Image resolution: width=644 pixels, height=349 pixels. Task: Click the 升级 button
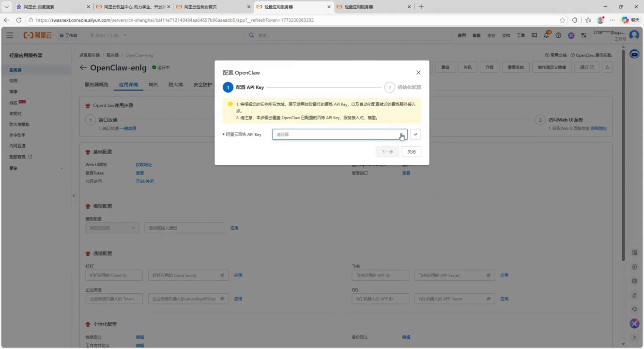pos(490,67)
